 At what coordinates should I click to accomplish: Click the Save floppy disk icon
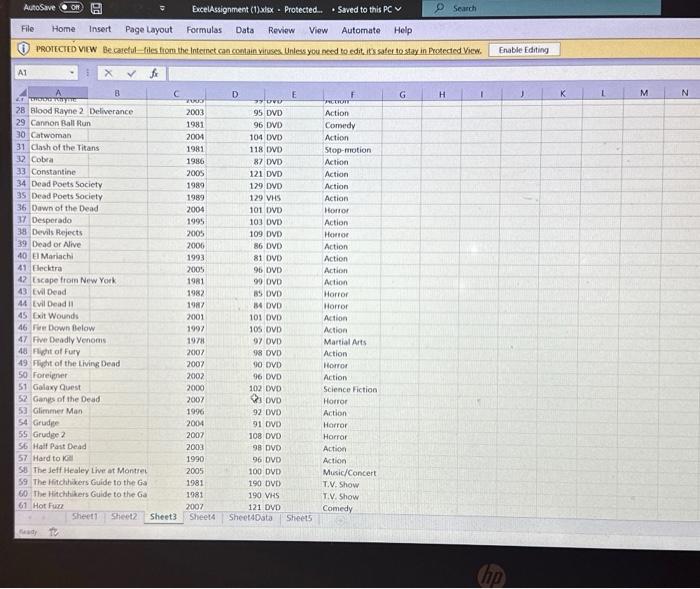96,8
